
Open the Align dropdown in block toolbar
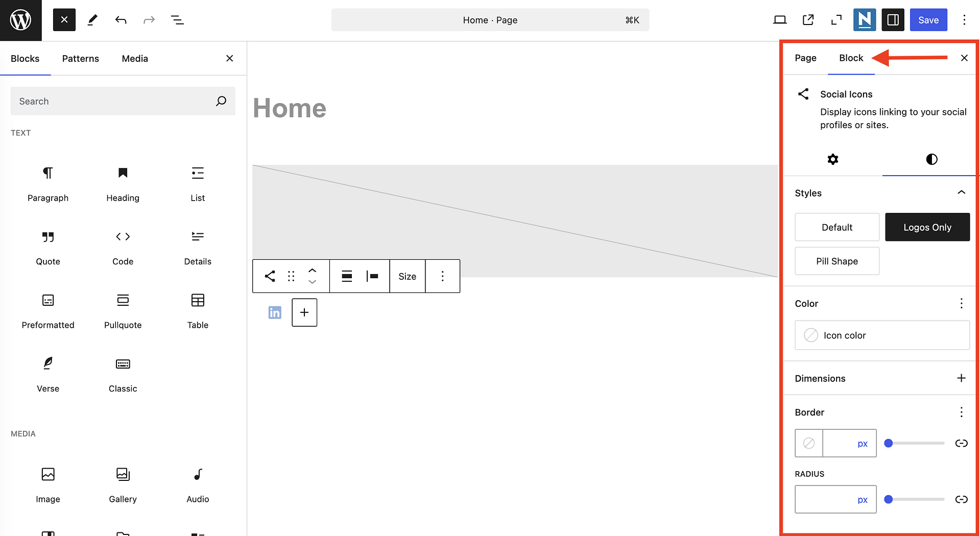click(x=347, y=276)
